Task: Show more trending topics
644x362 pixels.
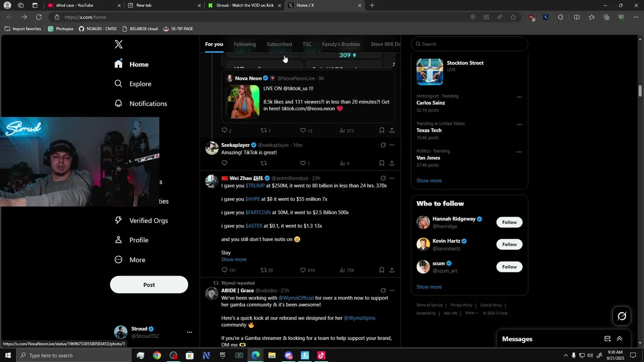Action: 429,180
